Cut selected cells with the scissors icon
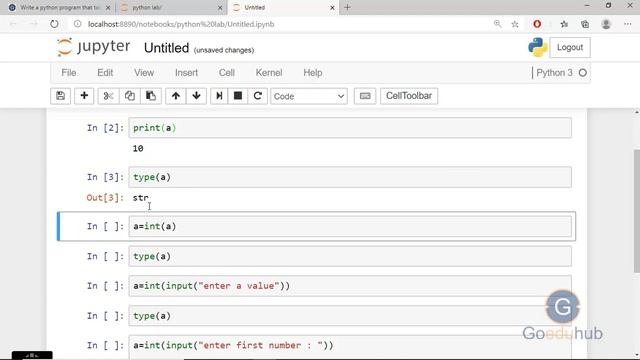This screenshot has width=640, height=360. pos(108,96)
